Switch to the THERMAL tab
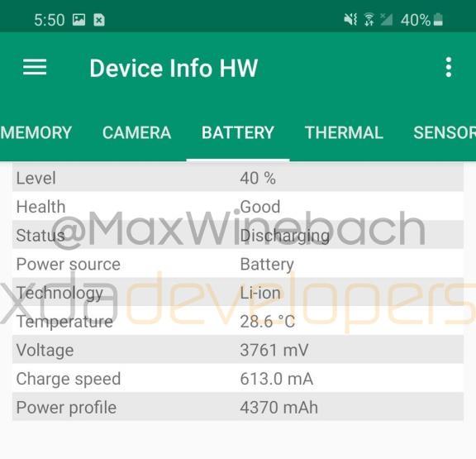The height and width of the screenshot is (459, 476). pyautogui.click(x=344, y=133)
